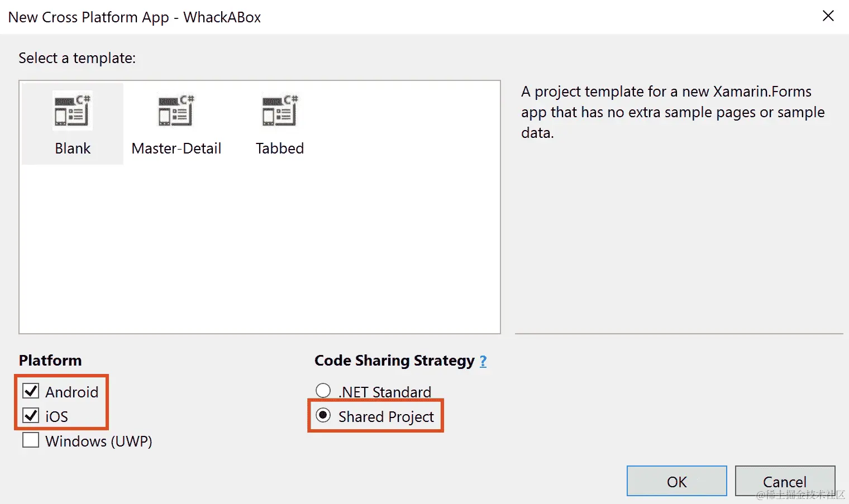Open the Code Sharing Strategy help link
The width and height of the screenshot is (849, 504).
(483, 361)
